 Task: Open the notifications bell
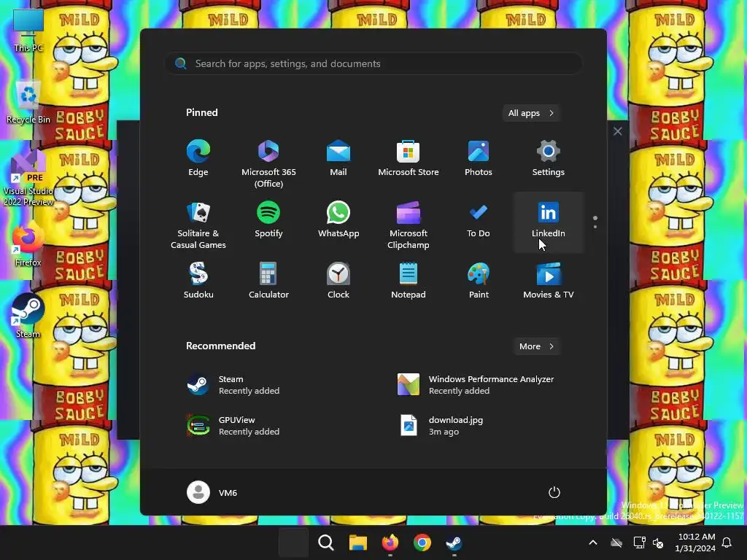pos(727,542)
